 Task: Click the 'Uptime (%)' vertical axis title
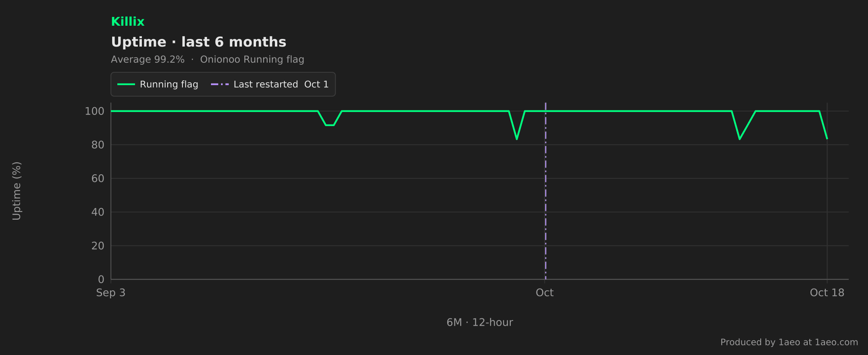[x=16, y=191]
